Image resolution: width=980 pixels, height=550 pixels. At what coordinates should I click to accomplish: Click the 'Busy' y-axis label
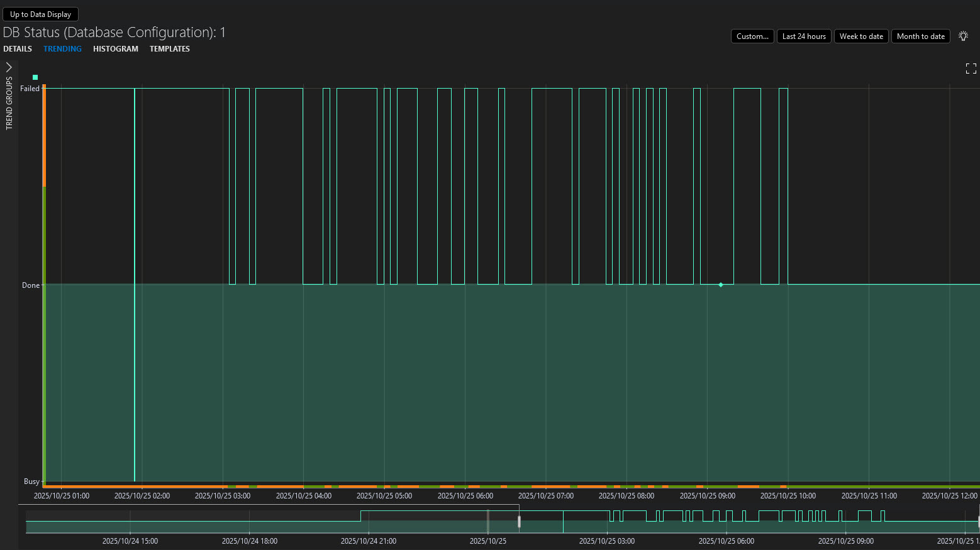tap(31, 481)
